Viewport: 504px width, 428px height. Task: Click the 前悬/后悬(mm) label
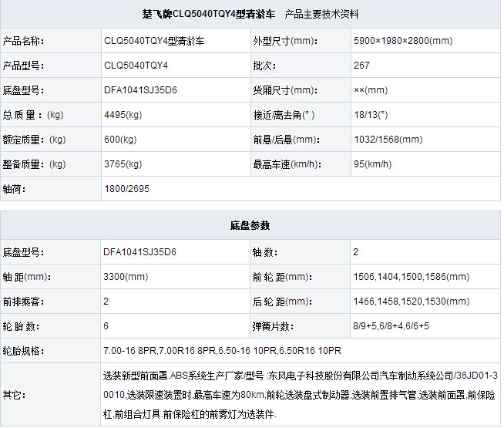click(x=287, y=140)
